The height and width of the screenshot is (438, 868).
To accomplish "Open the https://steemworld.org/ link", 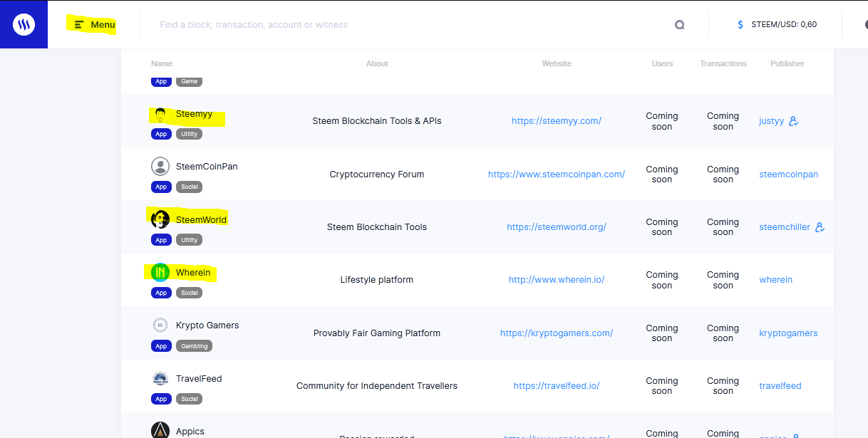I will tap(557, 227).
